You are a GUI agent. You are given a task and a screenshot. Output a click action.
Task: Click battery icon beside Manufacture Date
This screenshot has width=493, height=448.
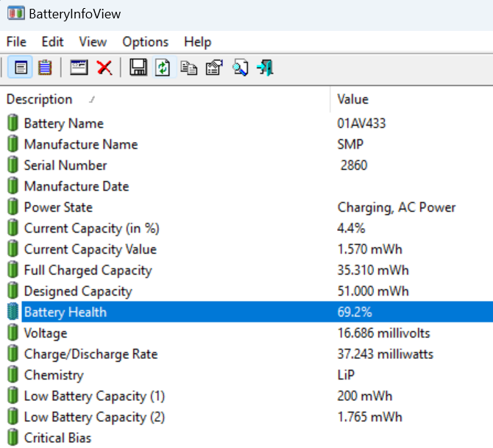click(13, 186)
